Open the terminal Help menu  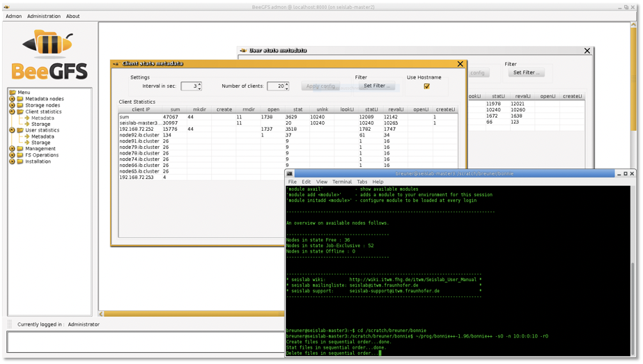pyautogui.click(x=378, y=182)
